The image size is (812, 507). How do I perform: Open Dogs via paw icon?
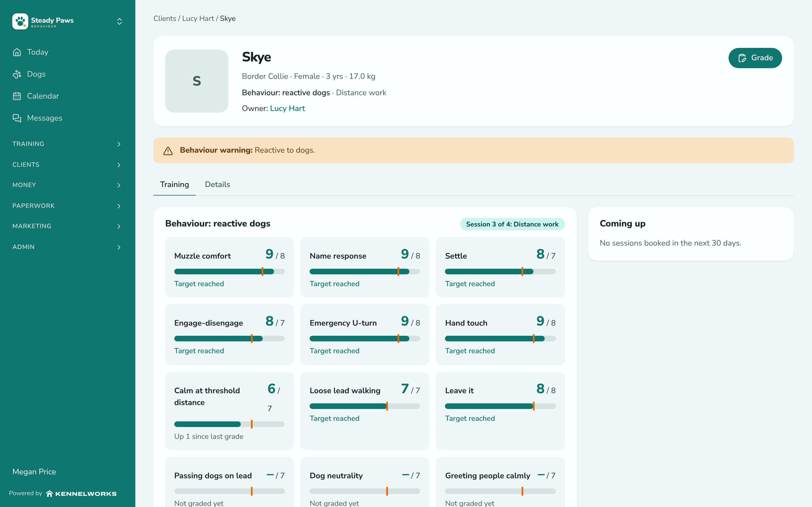(x=17, y=74)
